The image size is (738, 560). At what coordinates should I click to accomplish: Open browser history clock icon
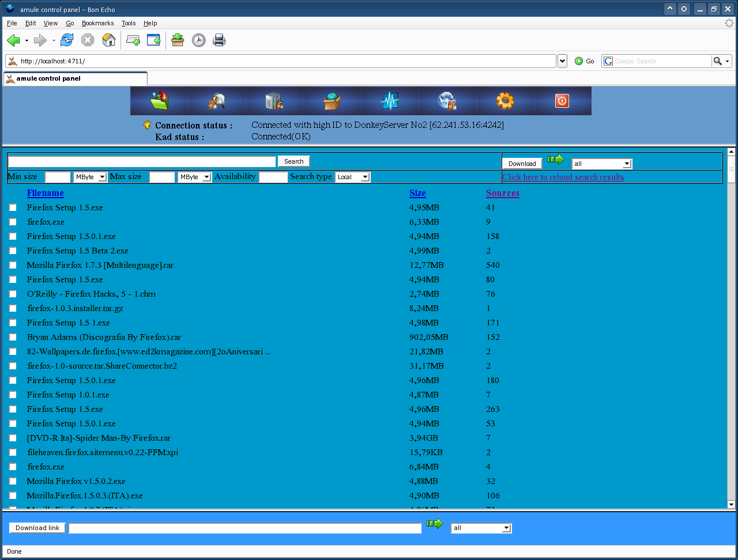(198, 40)
